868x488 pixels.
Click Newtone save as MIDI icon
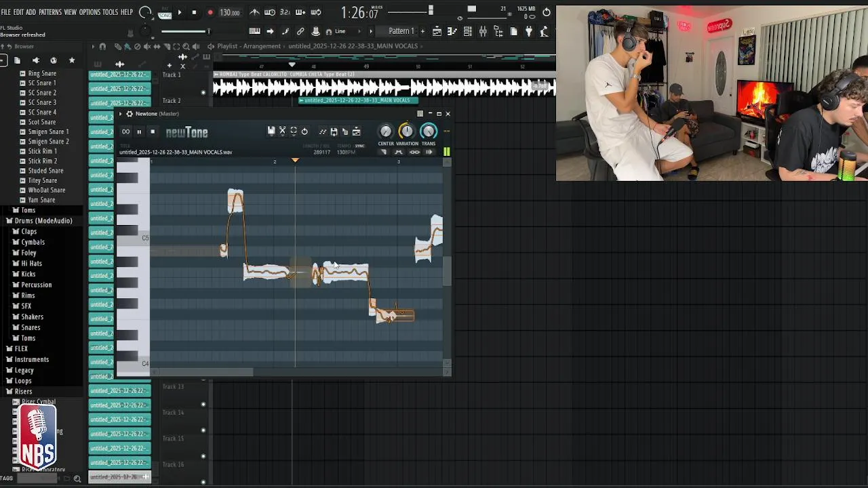coord(334,131)
